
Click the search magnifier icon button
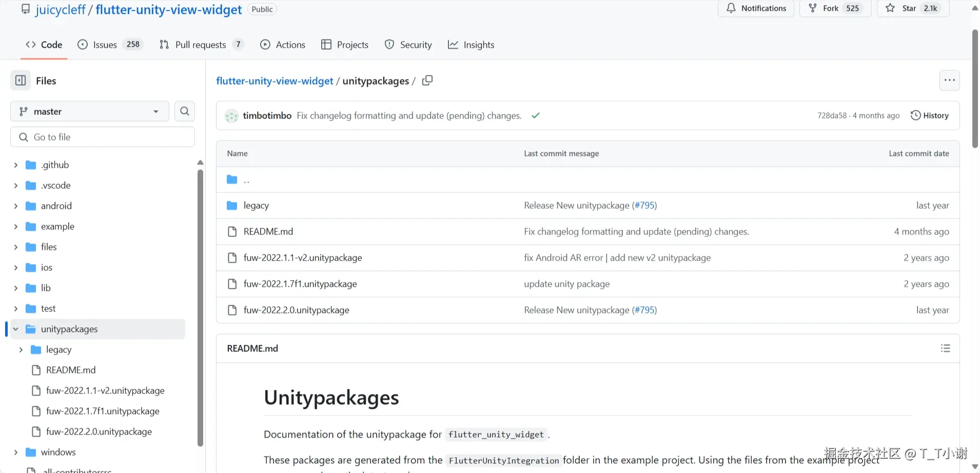(x=185, y=111)
